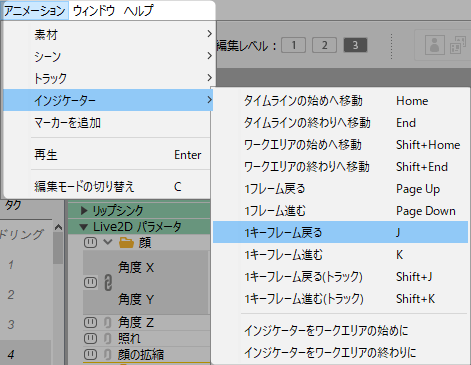Choose 1フレーム戻る
Image resolution: width=471 pixels, height=365 pixels.
tap(340, 189)
